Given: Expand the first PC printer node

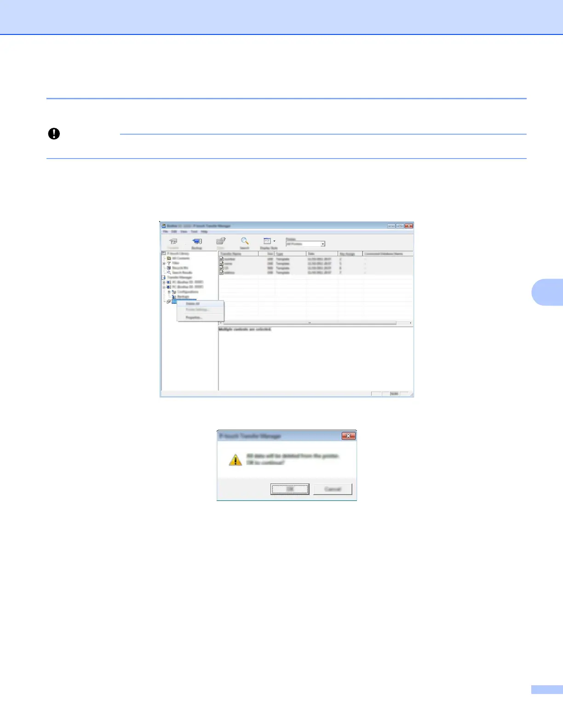Looking at the screenshot, I should [164, 282].
